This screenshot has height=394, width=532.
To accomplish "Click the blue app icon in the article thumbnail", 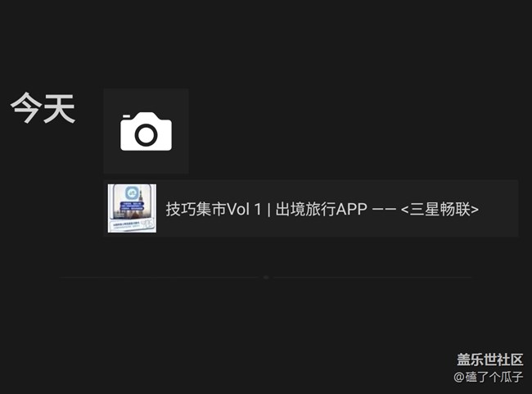I will [x=131, y=193].
